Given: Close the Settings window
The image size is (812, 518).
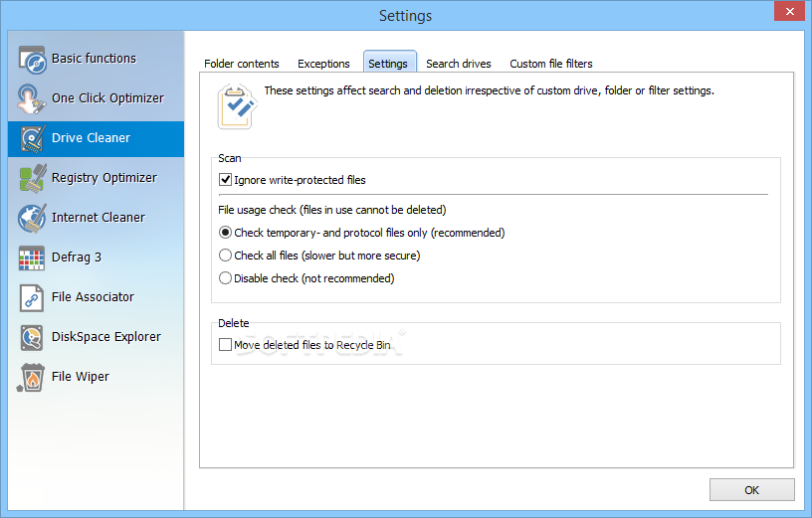Looking at the screenshot, I should click(x=789, y=11).
